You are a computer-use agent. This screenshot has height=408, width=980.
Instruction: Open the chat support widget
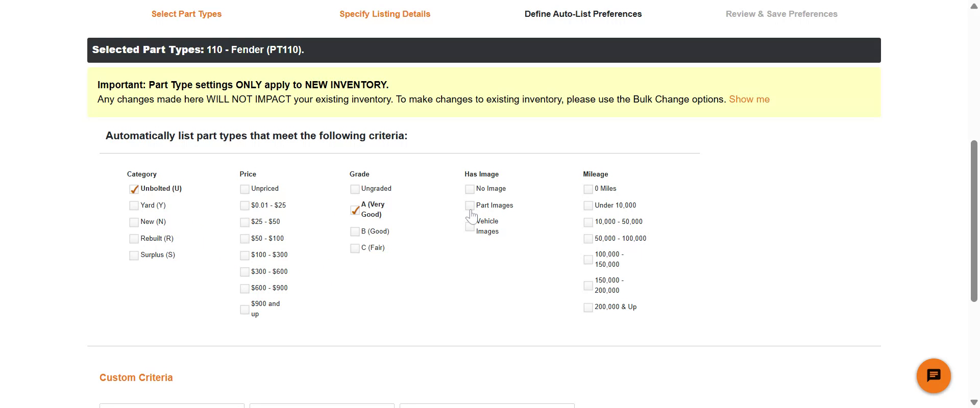[x=933, y=376]
